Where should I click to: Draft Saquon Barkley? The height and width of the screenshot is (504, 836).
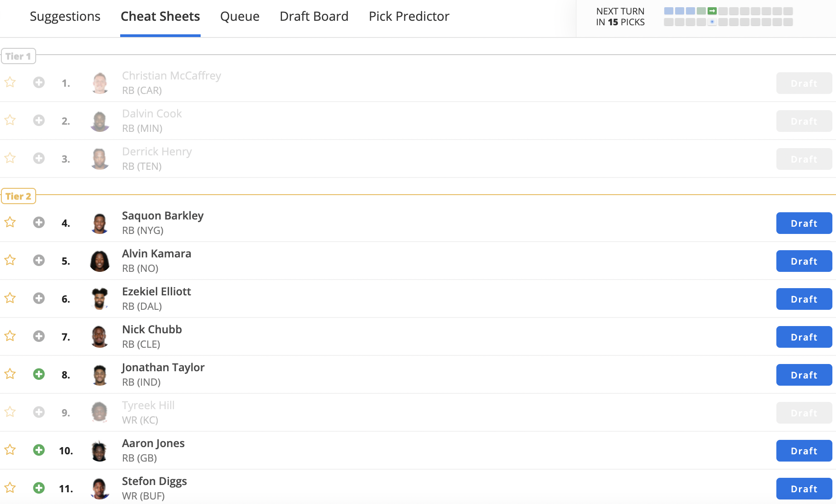point(804,223)
